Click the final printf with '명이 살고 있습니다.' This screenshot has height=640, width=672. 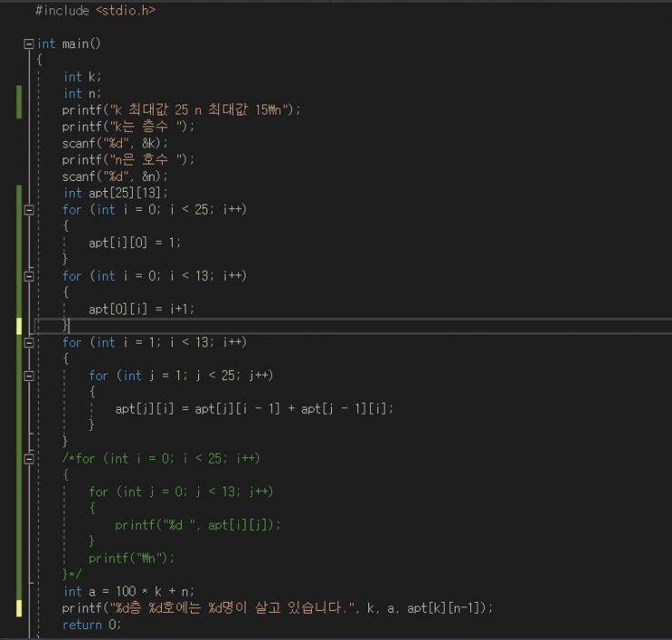277,608
